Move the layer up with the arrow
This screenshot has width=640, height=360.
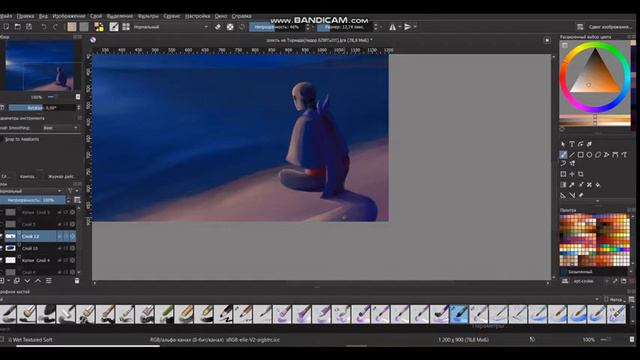click(38, 281)
